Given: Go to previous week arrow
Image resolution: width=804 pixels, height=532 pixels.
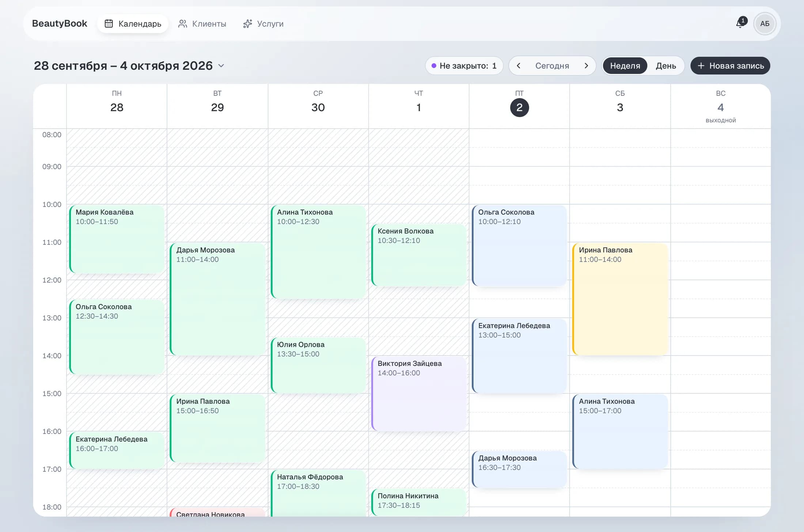Looking at the screenshot, I should (518, 66).
